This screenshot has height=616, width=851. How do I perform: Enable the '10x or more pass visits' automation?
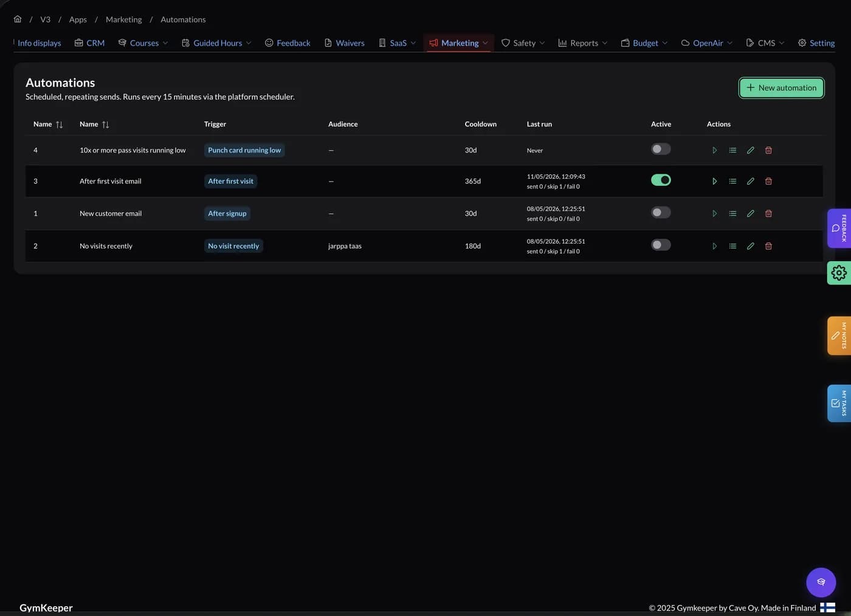[661, 149]
